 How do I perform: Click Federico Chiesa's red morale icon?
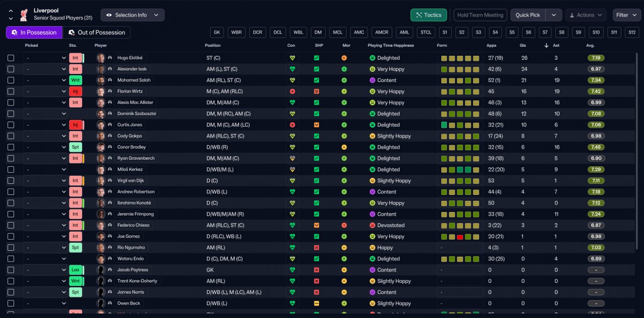[x=344, y=225]
